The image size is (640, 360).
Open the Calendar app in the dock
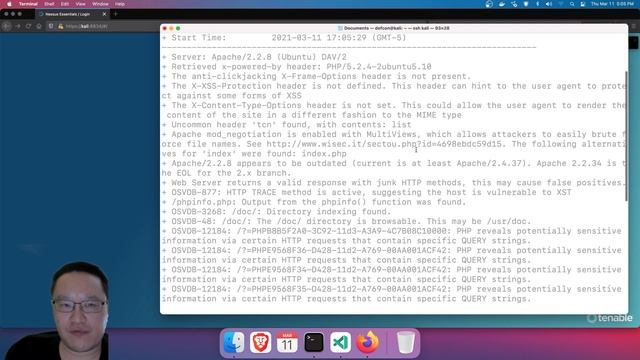287,342
